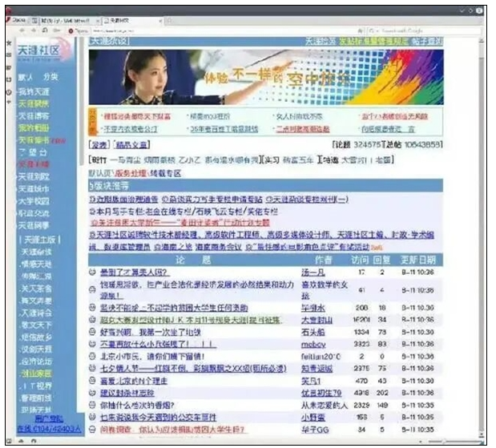Click the online users count link at sidebar bottom
Viewport: 496px width, 448px height.
click(x=49, y=429)
